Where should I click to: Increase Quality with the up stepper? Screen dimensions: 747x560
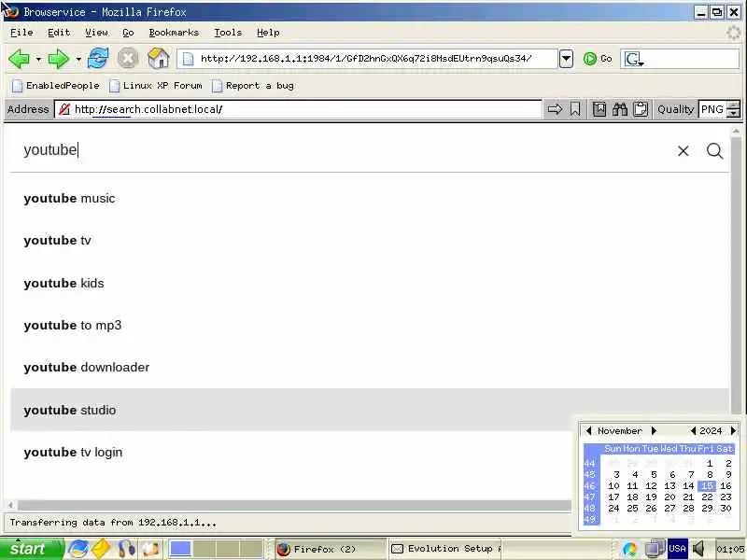[x=734, y=105]
